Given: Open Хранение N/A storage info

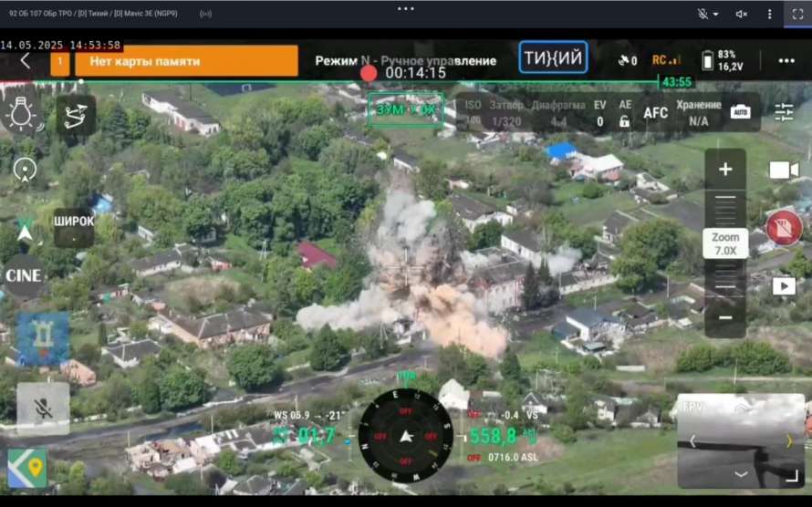Looking at the screenshot, I should point(699,113).
